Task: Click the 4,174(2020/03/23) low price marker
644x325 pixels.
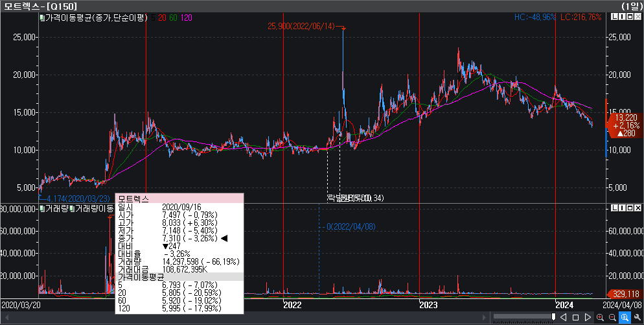Action: click(x=77, y=199)
